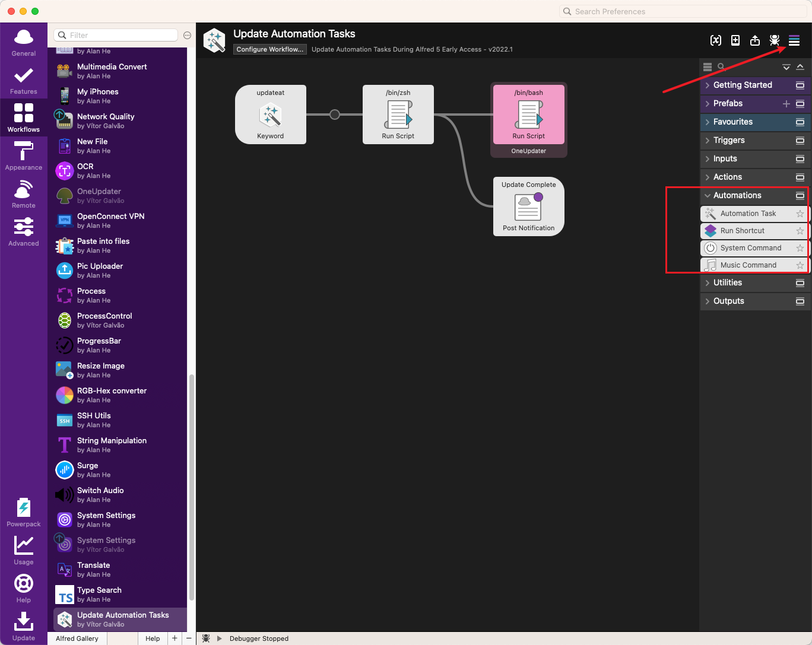Open the workflow list options ellipsis

click(187, 35)
